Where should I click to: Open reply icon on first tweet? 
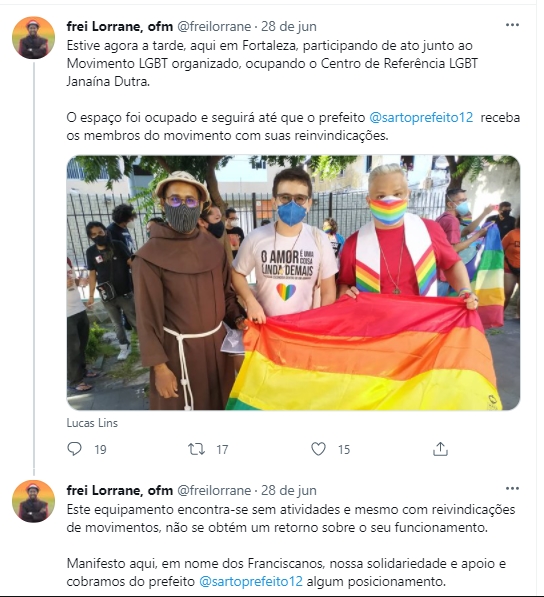tap(74, 449)
